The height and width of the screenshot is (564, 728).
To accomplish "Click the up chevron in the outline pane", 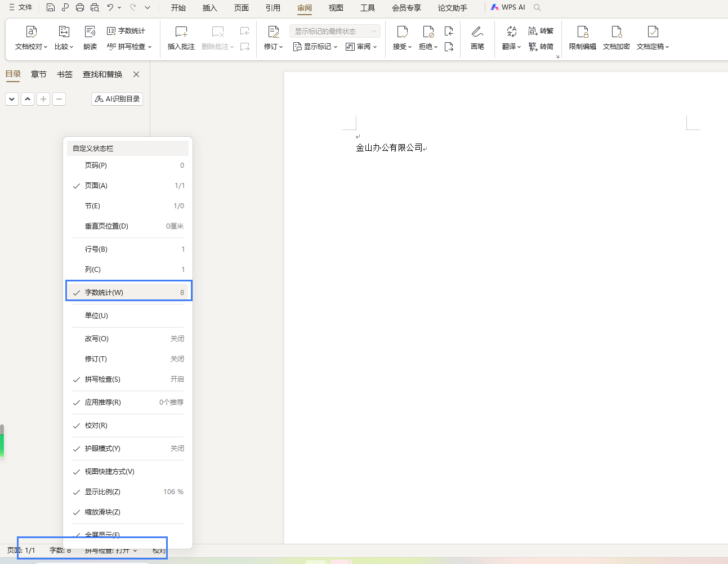I will click(x=28, y=99).
